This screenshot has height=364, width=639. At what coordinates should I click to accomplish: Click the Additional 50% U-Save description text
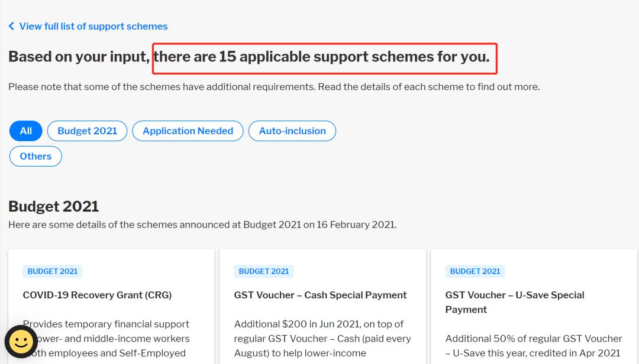click(x=533, y=346)
